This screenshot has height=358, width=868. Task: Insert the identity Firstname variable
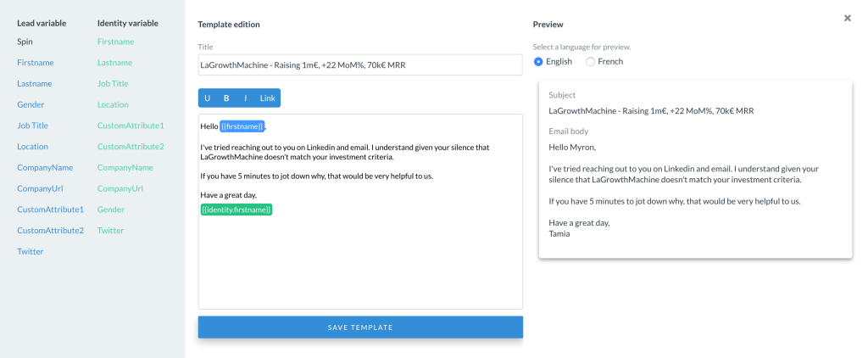point(115,42)
